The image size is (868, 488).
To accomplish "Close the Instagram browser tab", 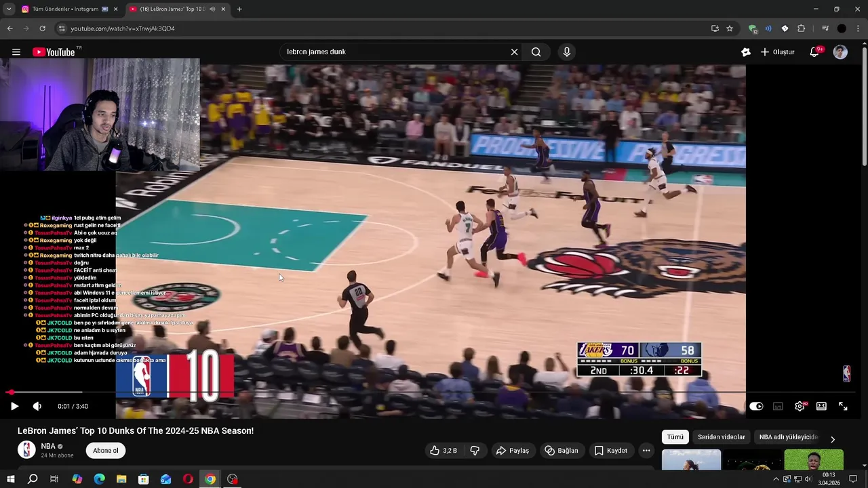I will 115,9.
